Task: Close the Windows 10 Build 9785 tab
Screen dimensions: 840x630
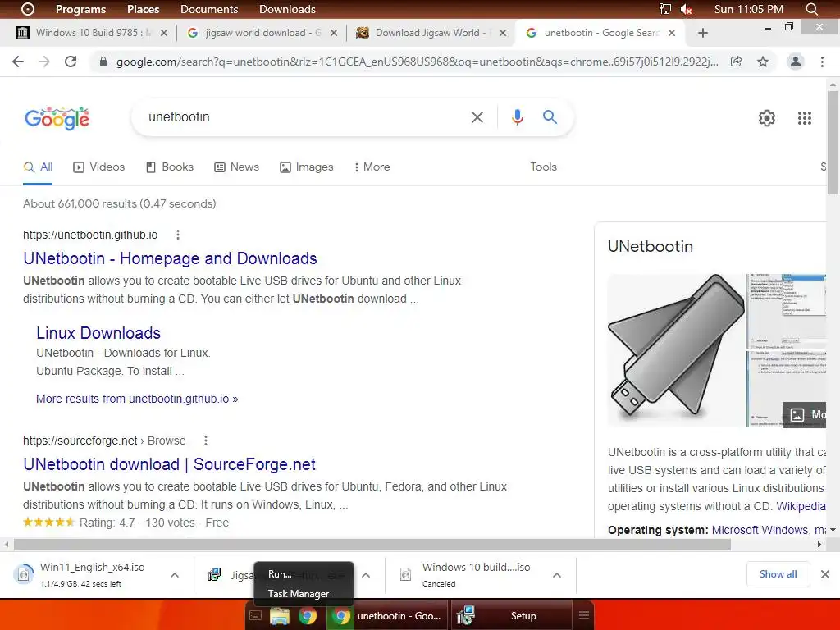Action: pos(164,33)
